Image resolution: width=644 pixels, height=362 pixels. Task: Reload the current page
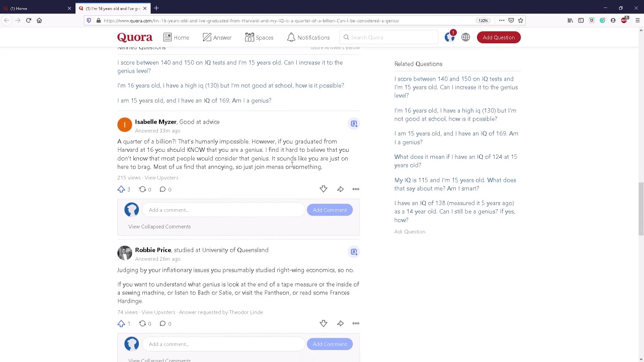click(28, 21)
